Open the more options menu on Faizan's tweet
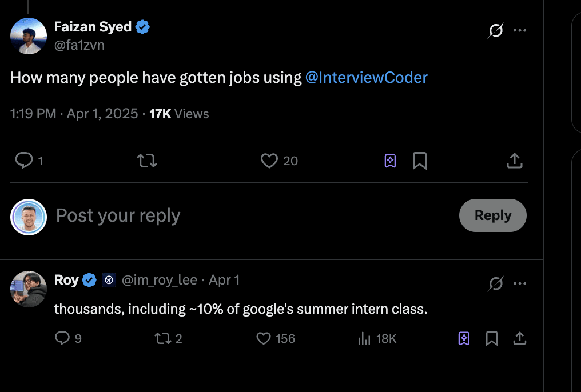This screenshot has height=392, width=581. [520, 31]
